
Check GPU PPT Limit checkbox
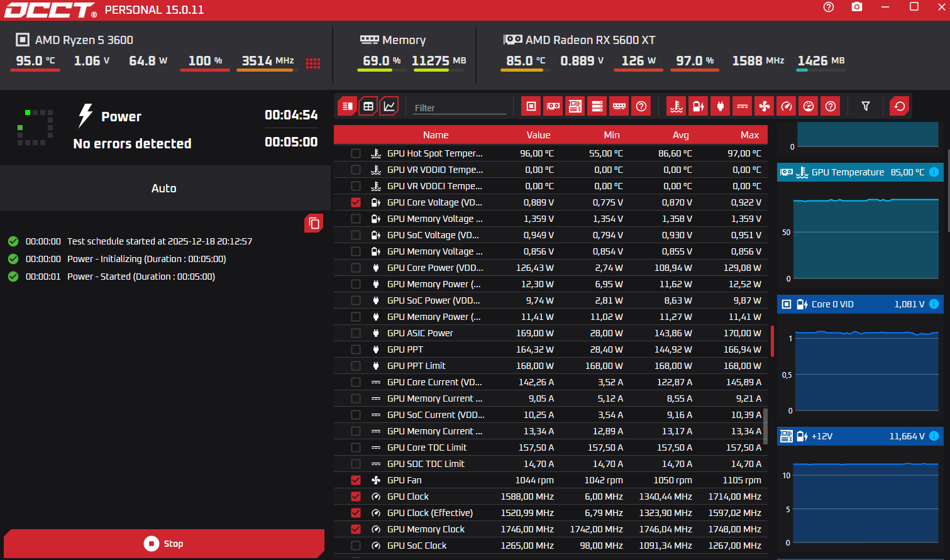[x=356, y=366]
